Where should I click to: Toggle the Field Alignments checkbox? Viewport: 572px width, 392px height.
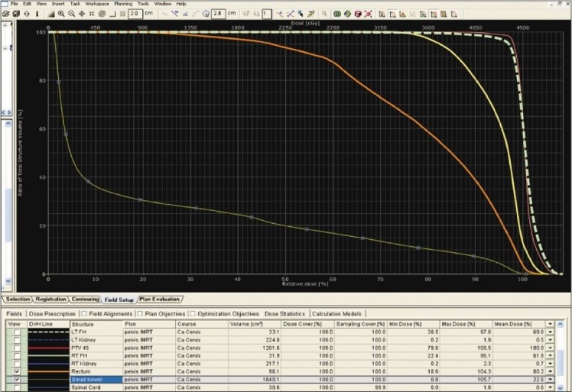tap(84, 313)
